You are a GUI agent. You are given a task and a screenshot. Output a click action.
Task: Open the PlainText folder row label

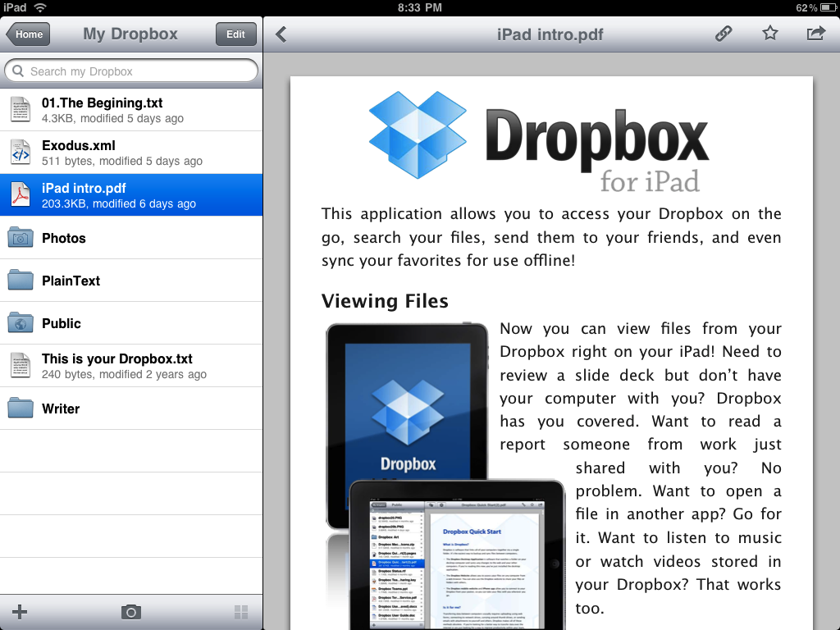(71, 281)
